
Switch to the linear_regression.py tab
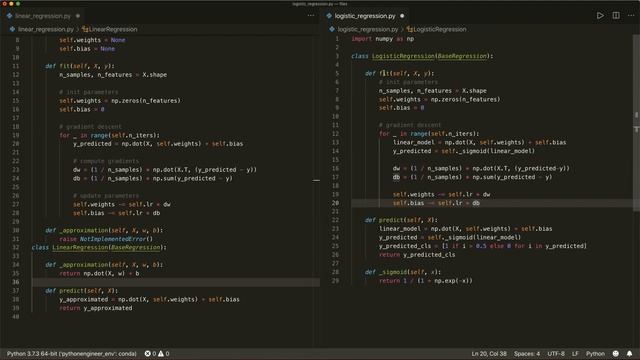coord(42,16)
